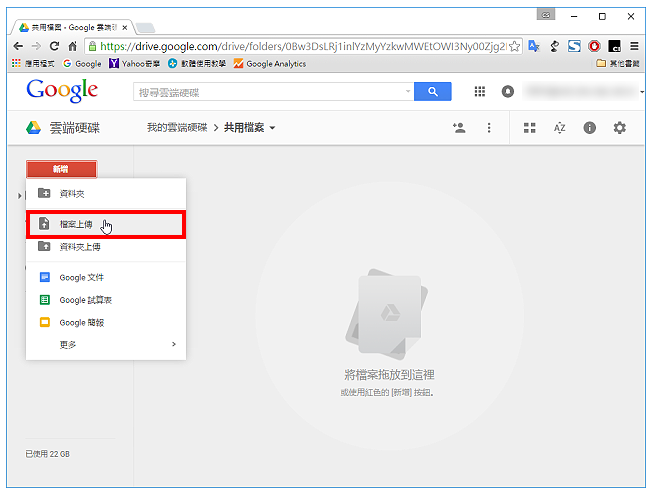
Task: Open the Google apps grid
Action: pyautogui.click(x=480, y=92)
